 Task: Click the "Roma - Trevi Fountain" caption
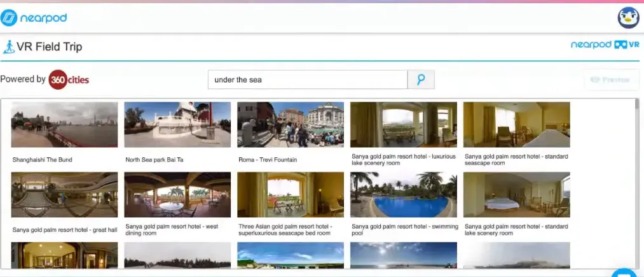point(268,160)
